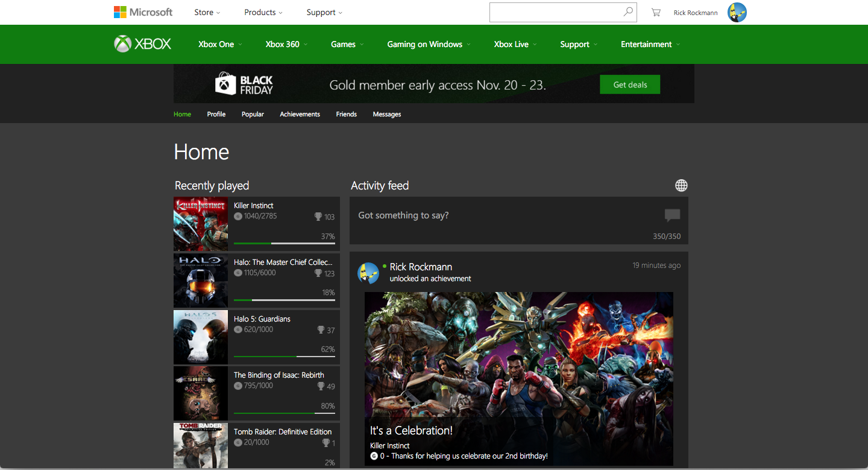Click the Rick Rockmann account name at top
This screenshot has width=868, height=470.
696,13
